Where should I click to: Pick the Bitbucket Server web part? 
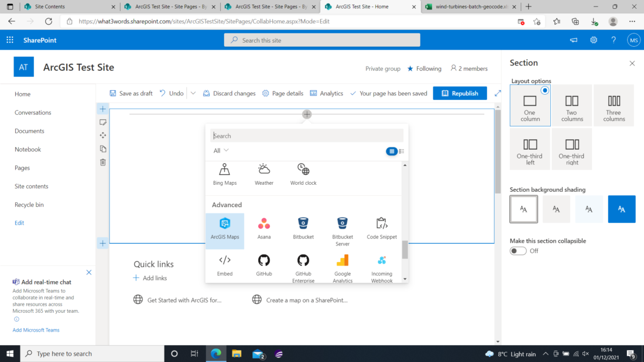[x=342, y=231]
